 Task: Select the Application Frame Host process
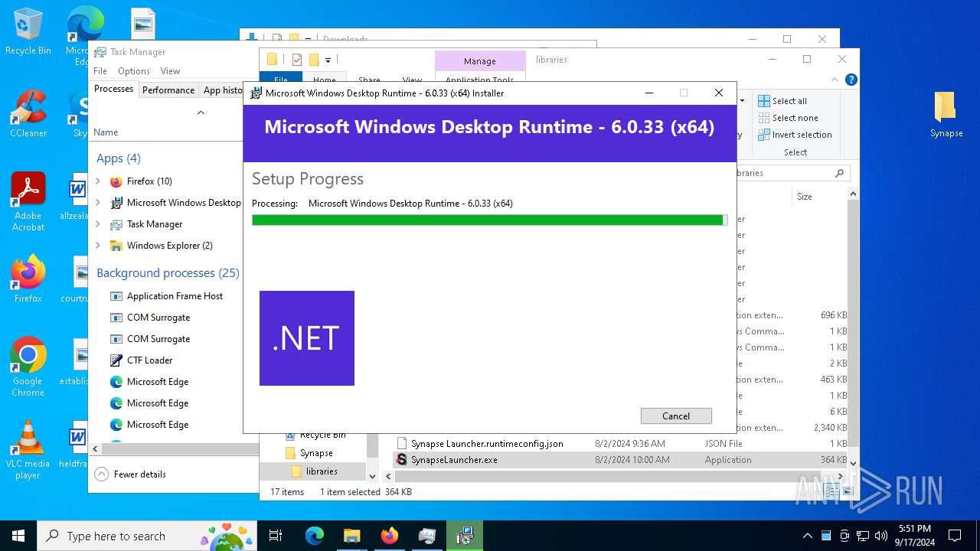175,296
